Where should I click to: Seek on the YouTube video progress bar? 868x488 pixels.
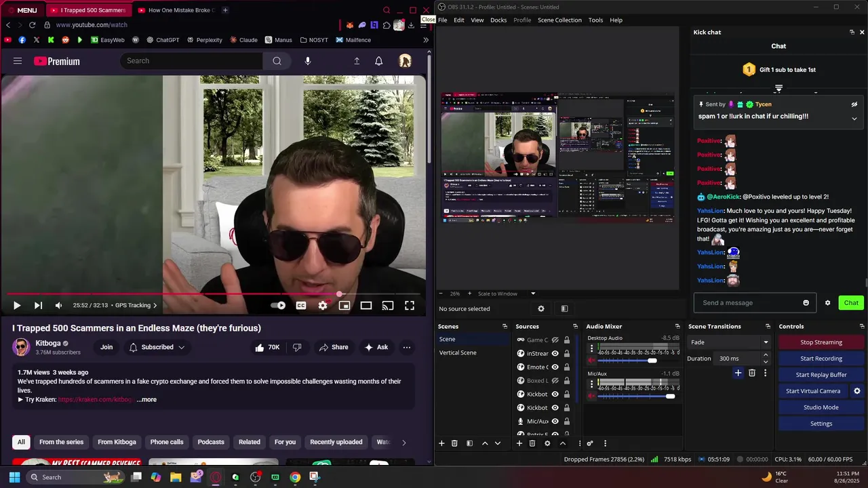[214, 294]
